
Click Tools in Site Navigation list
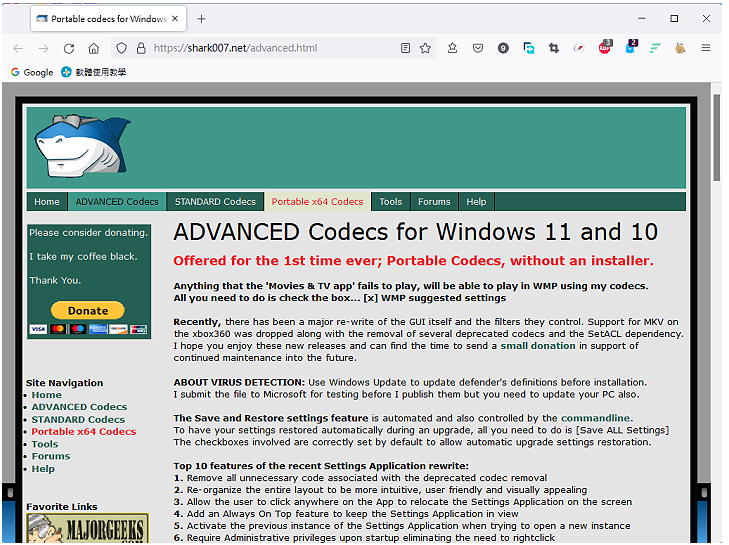(x=45, y=445)
